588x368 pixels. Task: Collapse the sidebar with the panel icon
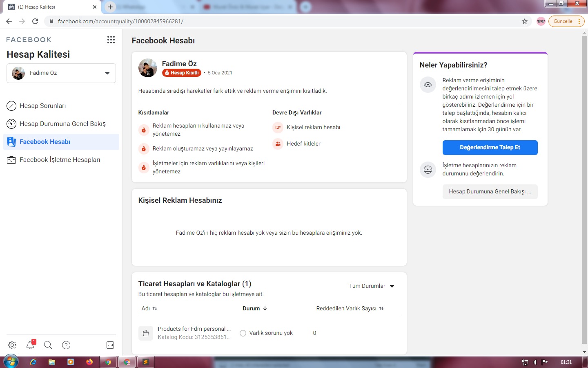(x=110, y=345)
